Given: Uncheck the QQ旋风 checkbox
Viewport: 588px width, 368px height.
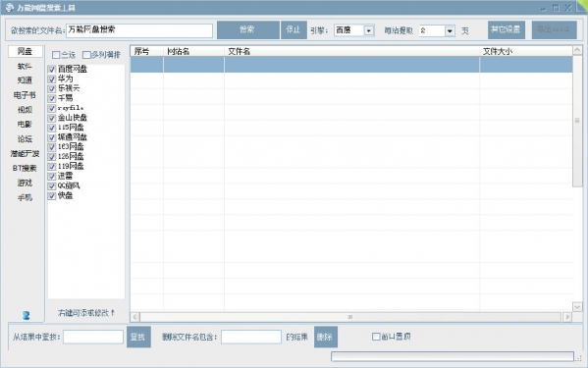Looking at the screenshot, I should pyautogui.click(x=52, y=186).
